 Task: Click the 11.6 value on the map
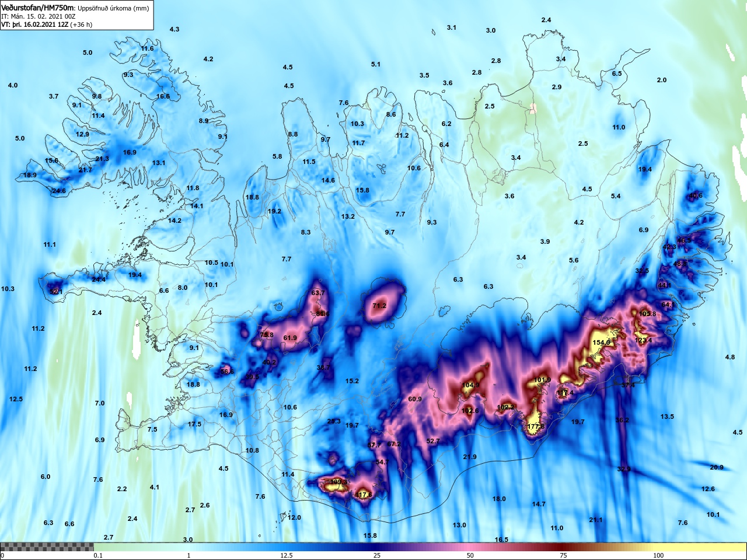(147, 48)
